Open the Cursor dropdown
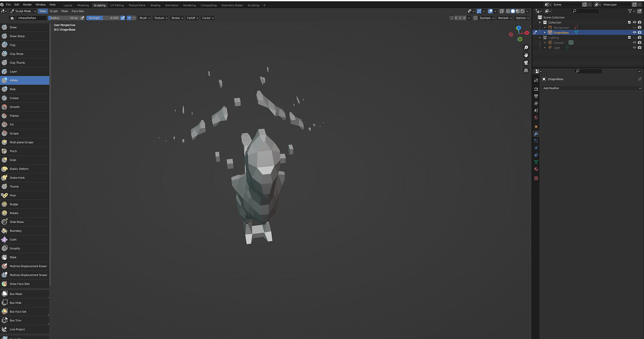This screenshot has width=644, height=339. coord(208,18)
